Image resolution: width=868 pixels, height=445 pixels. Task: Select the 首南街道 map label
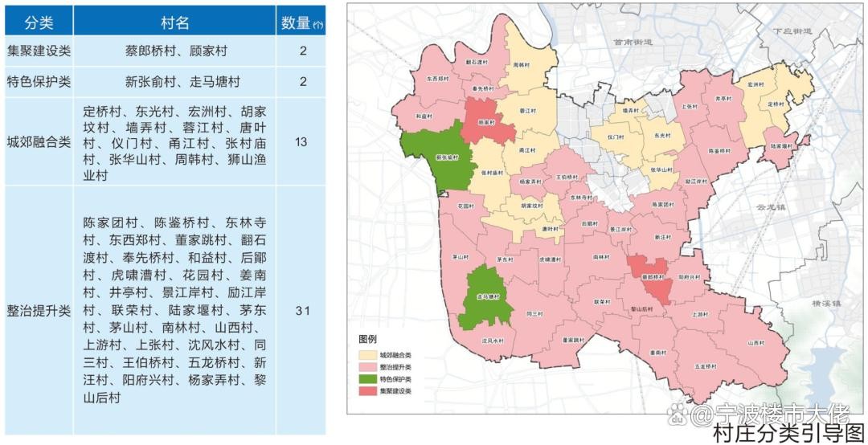632,42
